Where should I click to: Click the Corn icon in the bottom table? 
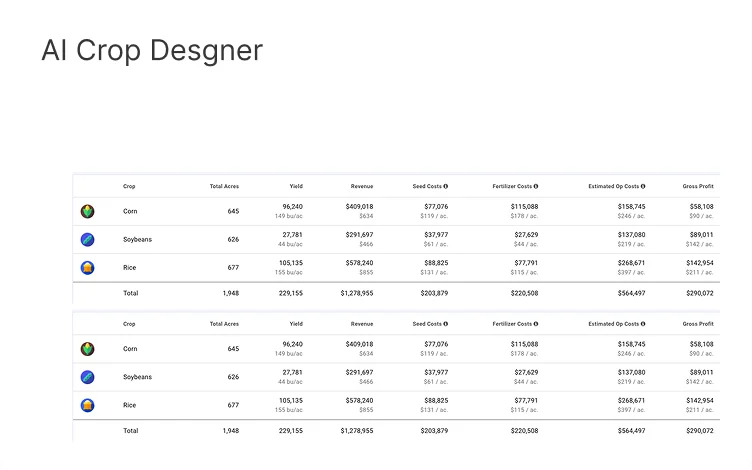point(87,349)
